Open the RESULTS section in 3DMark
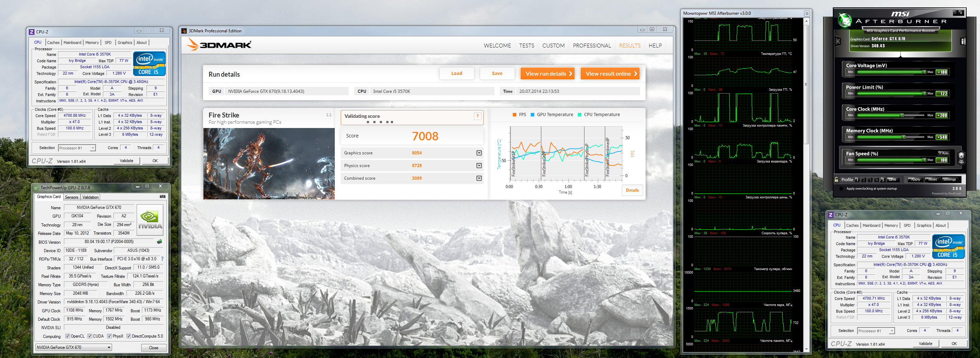Image resolution: width=980 pixels, height=358 pixels. tap(629, 46)
